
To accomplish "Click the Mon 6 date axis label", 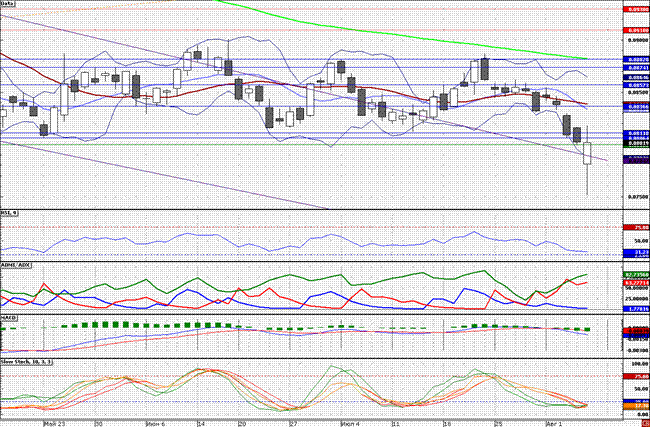I will pyautogui.click(x=155, y=424).
